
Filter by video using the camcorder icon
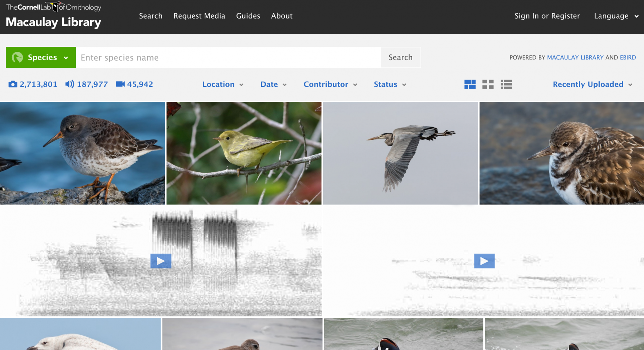tap(121, 84)
